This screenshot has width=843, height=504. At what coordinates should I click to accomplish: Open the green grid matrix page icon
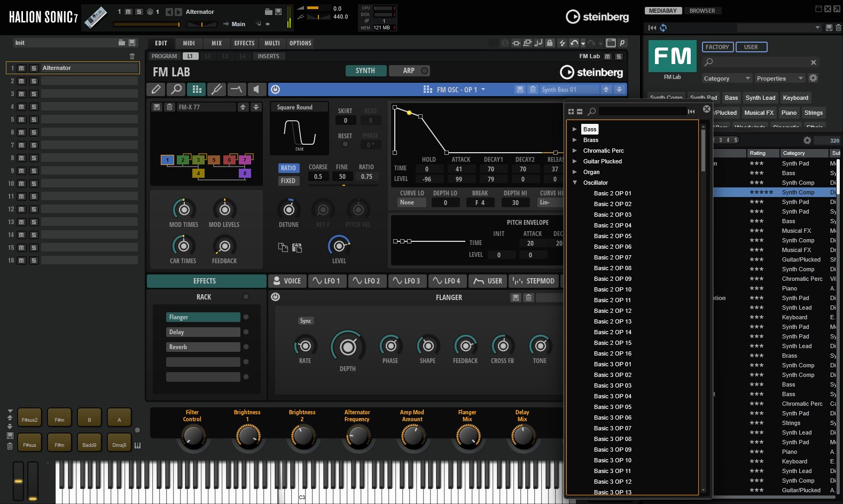(197, 89)
